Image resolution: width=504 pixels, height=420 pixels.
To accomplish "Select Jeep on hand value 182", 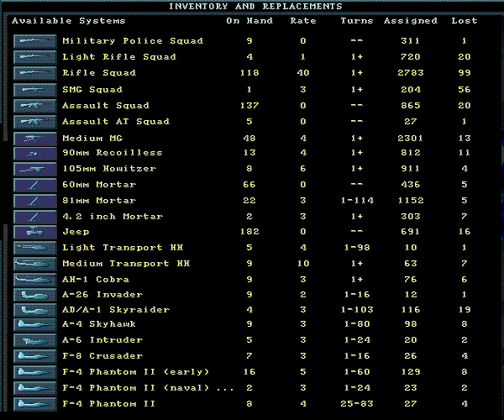I will point(249,232).
